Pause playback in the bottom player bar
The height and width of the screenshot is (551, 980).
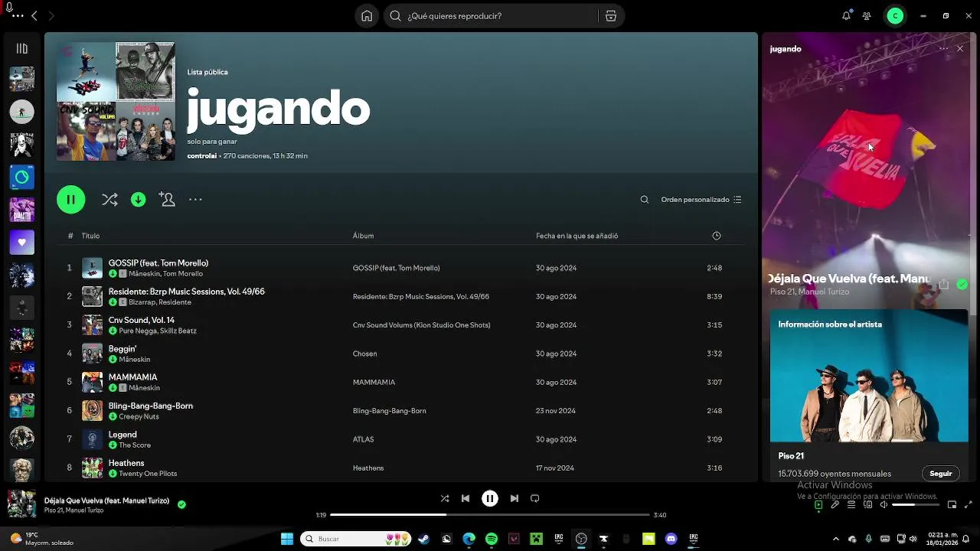[x=490, y=498]
